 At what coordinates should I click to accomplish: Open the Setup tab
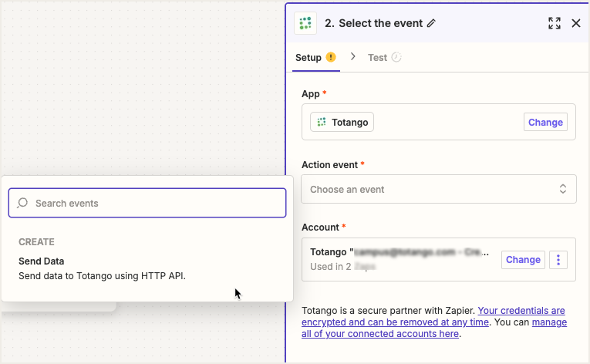click(x=315, y=58)
